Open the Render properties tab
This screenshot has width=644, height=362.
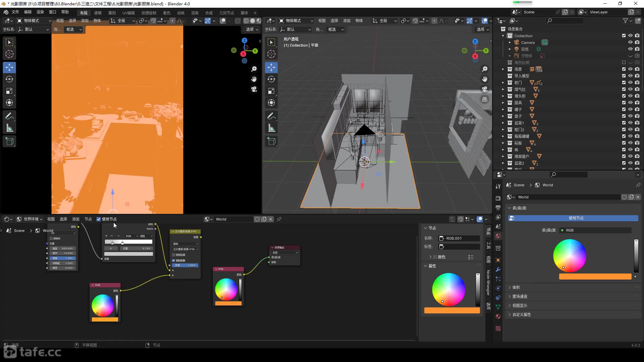(x=498, y=198)
